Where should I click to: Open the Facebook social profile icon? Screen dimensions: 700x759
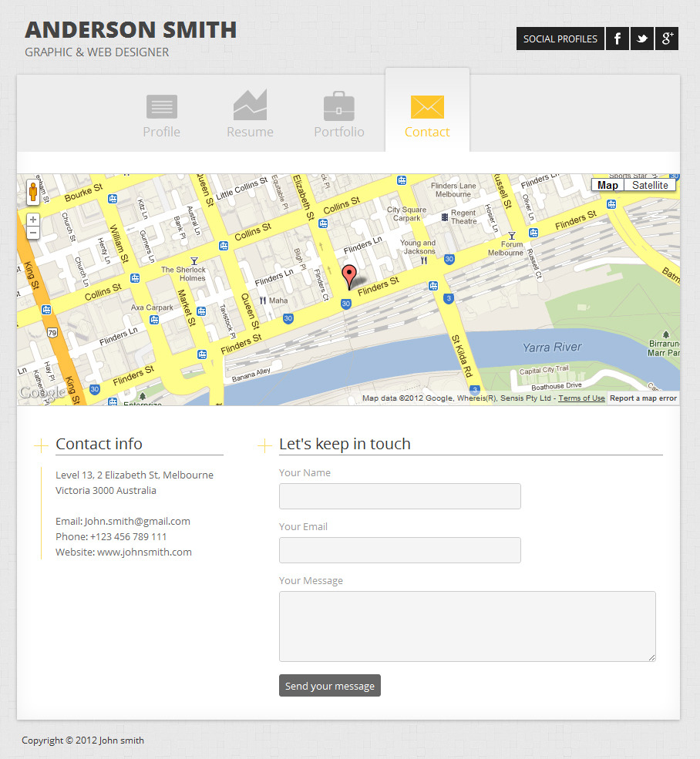(618, 39)
